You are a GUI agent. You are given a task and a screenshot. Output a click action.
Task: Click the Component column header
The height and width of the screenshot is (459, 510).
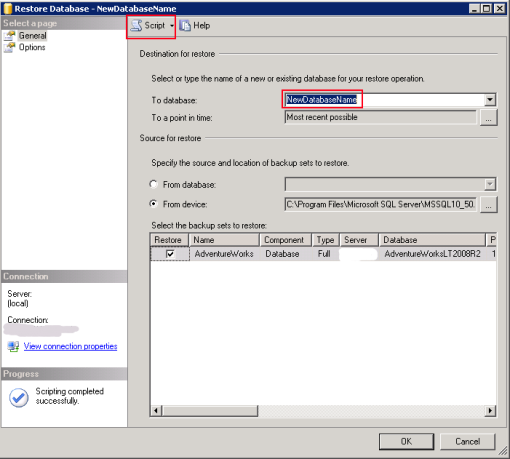click(285, 240)
